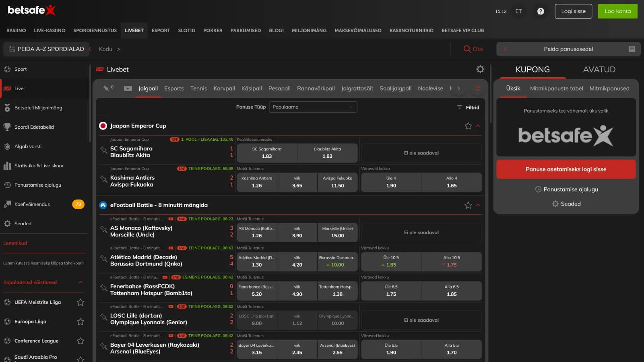Open Betsafe'i Miljonimäng sidebar icon
This screenshot has height=362, width=644.
[7, 108]
